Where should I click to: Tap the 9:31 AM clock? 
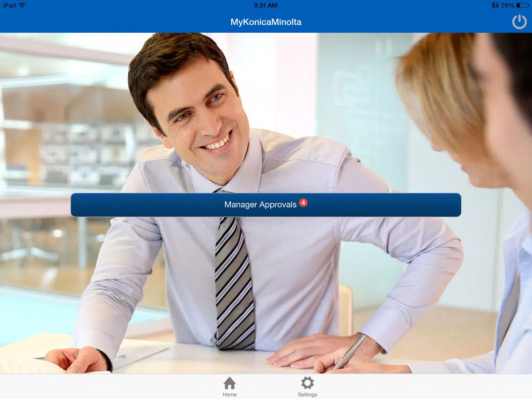click(266, 6)
